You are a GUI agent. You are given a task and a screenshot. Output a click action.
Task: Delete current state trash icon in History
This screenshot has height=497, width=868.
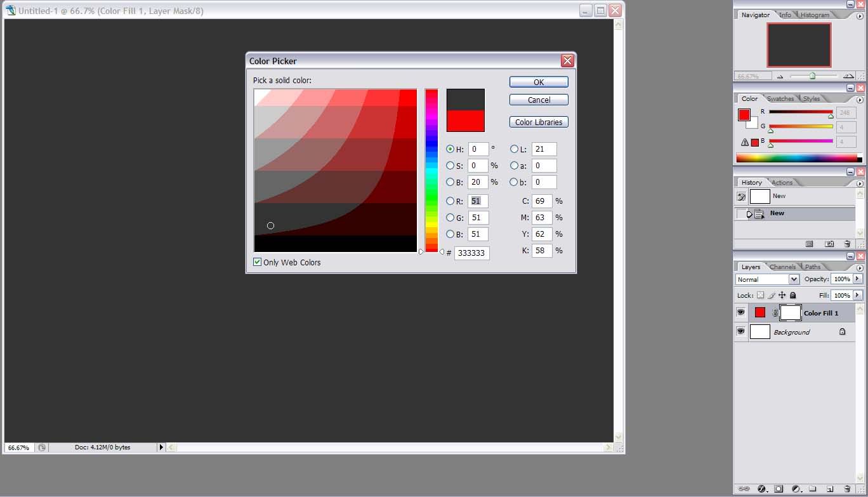point(847,244)
